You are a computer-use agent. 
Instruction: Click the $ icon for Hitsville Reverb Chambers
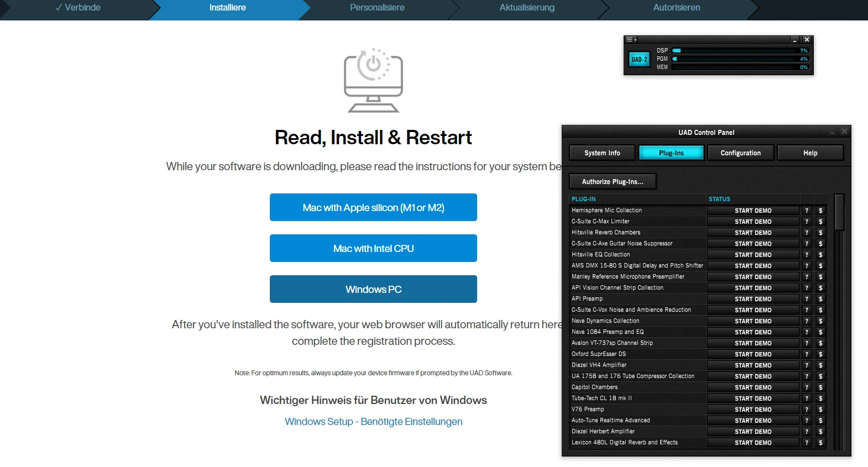[820, 233]
